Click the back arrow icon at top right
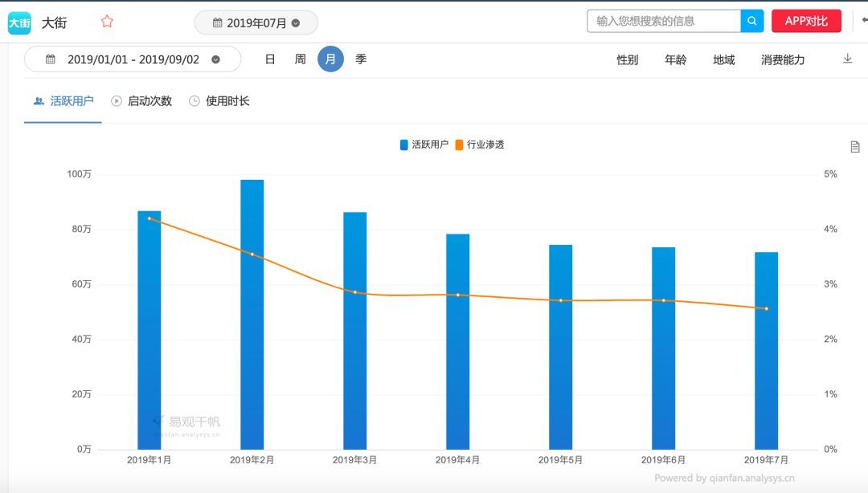 pos(864,21)
